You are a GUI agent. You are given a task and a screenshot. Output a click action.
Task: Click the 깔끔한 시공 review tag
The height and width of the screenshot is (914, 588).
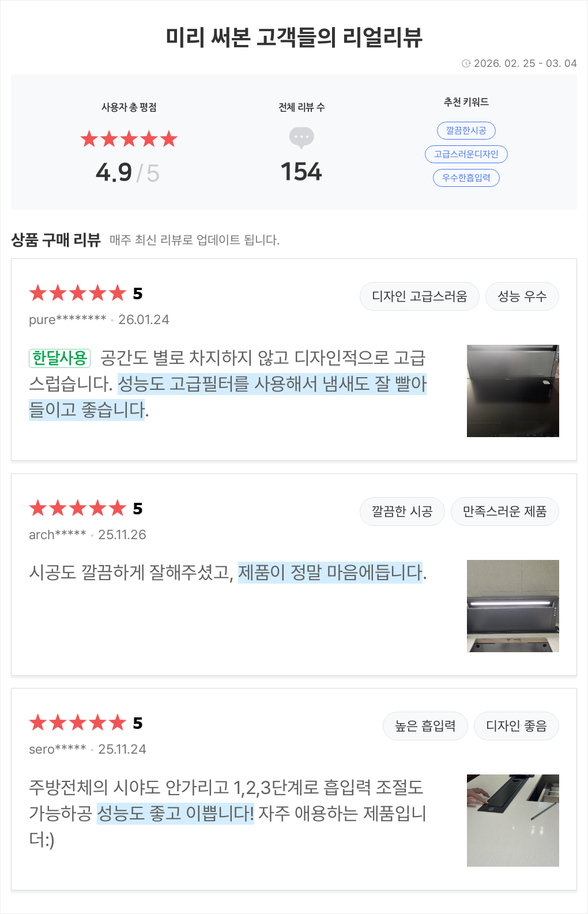pyautogui.click(x=402, y=511)
